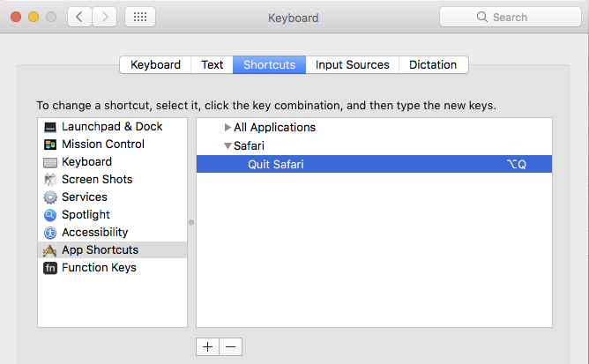The image size is (589, 364).
Task: Click the Search field
Action: click(511, 17)
